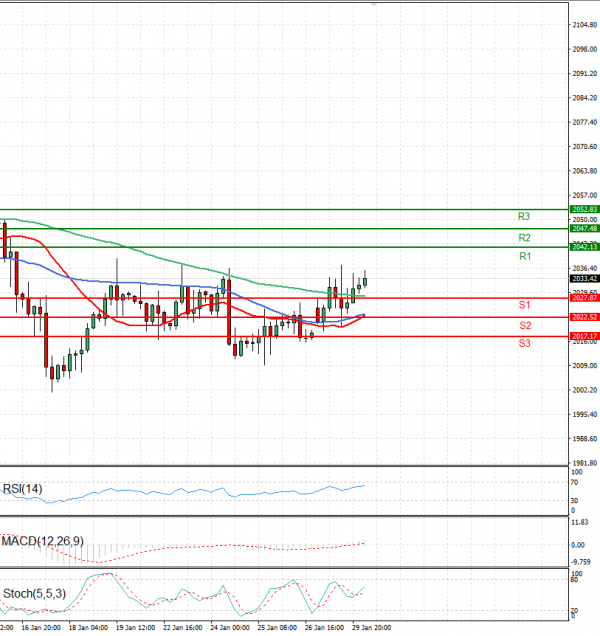Click the red 2017.17 price tag
Image resolution: width=600 pixels, height=636 pixels.
tap(585, 336)
